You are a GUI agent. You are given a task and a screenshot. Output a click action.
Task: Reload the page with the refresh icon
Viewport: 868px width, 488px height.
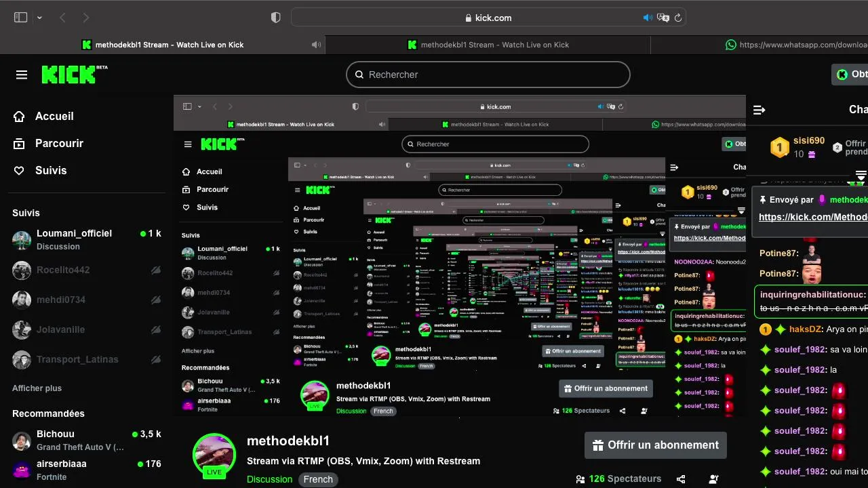pyautogui.click(x=677, y=18)
